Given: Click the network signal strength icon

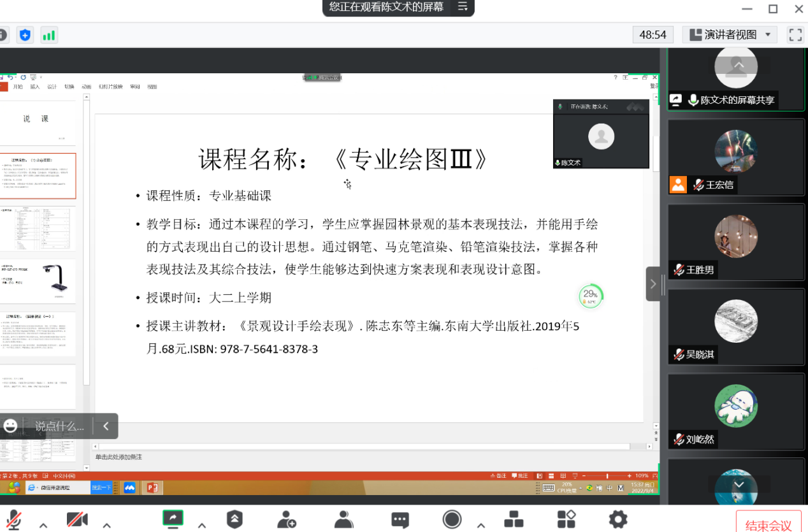Looking at the screenshot, I should [49, 35].
